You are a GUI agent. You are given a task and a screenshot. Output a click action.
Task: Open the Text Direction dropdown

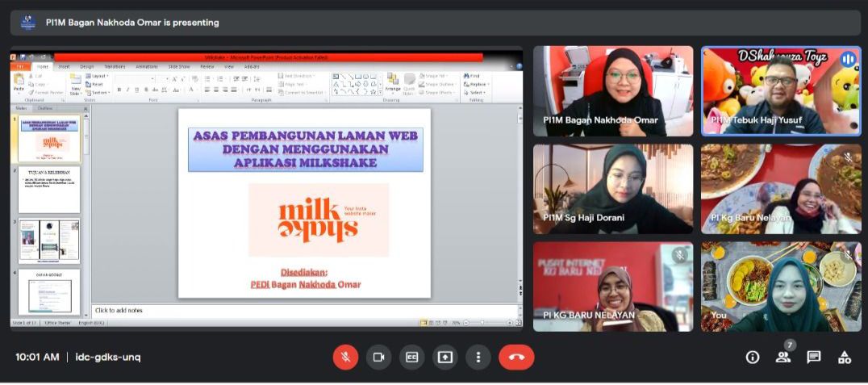click(x=298, y=76)
